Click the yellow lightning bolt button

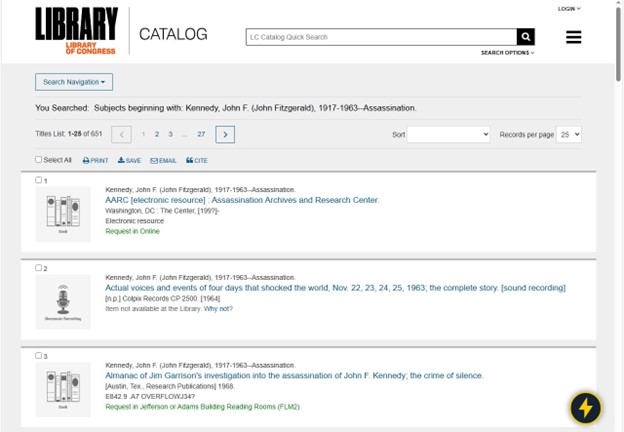(585, 407)
